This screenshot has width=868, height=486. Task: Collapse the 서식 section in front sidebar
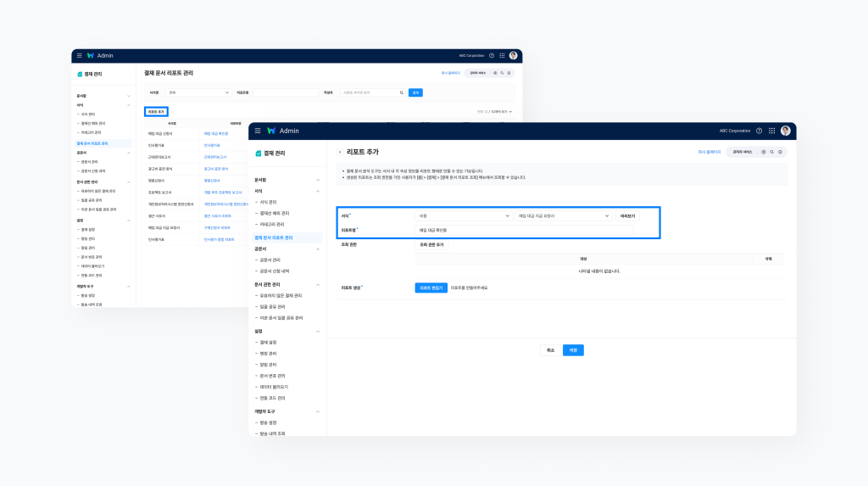point(318,191)
